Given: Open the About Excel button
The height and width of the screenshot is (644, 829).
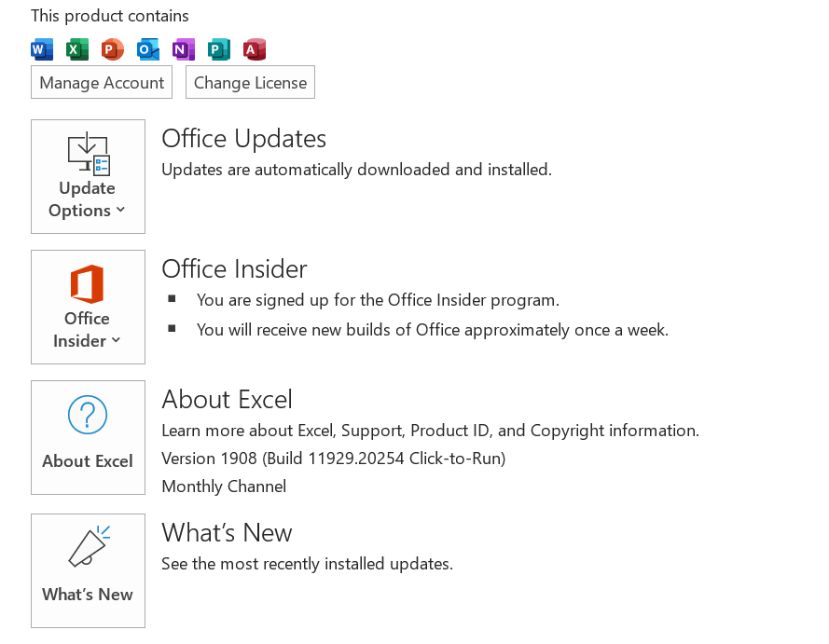Looking at the screenshot, I should [x=88, y=437].
